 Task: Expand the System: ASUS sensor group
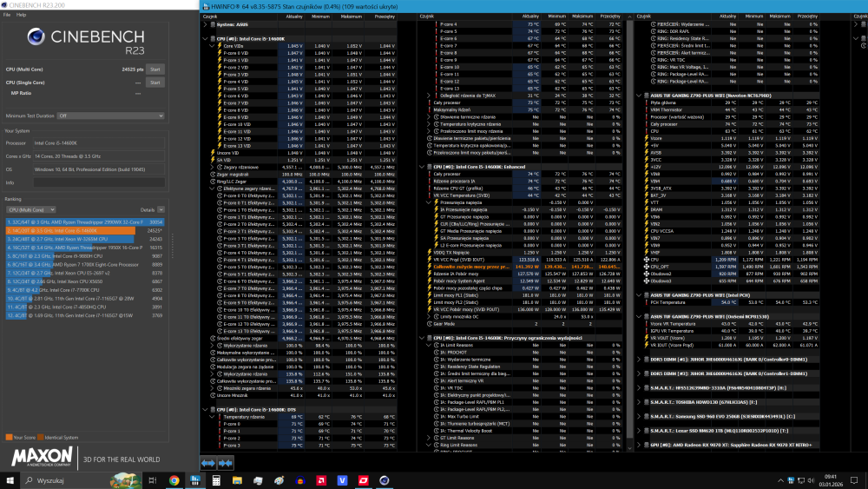point(206,24)
